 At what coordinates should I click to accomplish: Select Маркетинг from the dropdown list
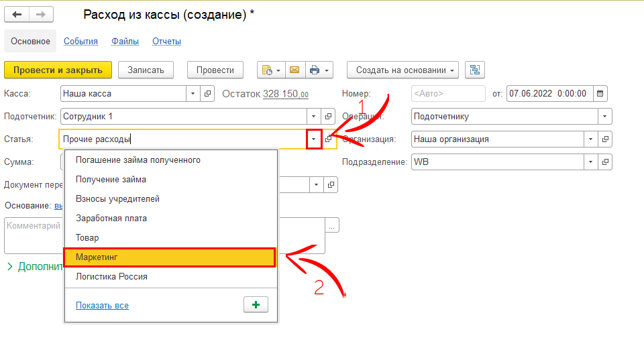point(169,257)
